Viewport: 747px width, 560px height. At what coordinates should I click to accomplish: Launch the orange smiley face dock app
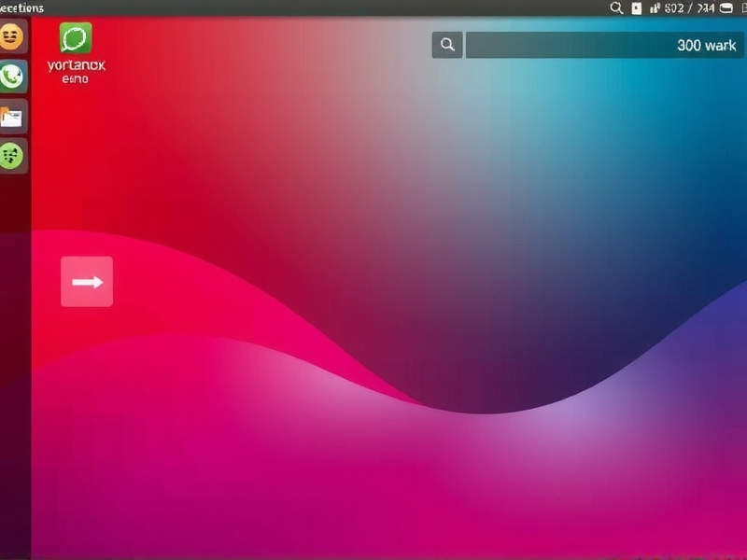tap(12, 37)
